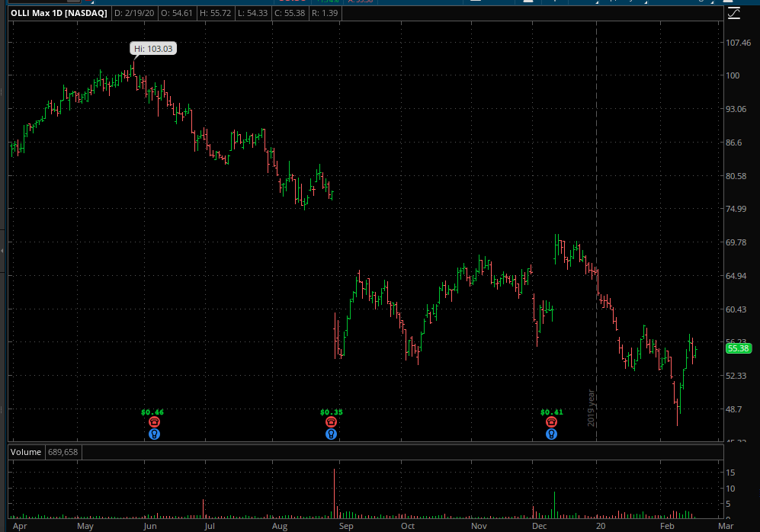This screenshot has width=760, height=532.
Task: Click the 74.99 price axis label
Action: [736, 209]
